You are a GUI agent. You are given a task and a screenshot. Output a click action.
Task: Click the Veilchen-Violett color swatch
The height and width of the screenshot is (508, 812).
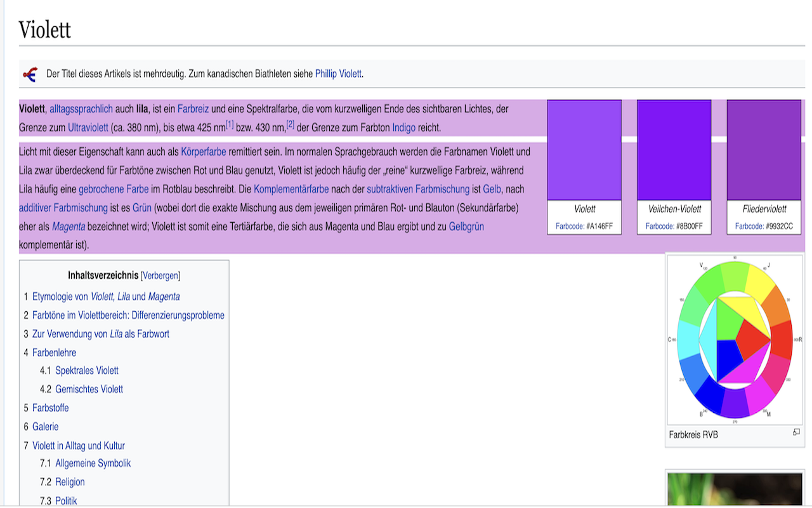tap(674, 150)
